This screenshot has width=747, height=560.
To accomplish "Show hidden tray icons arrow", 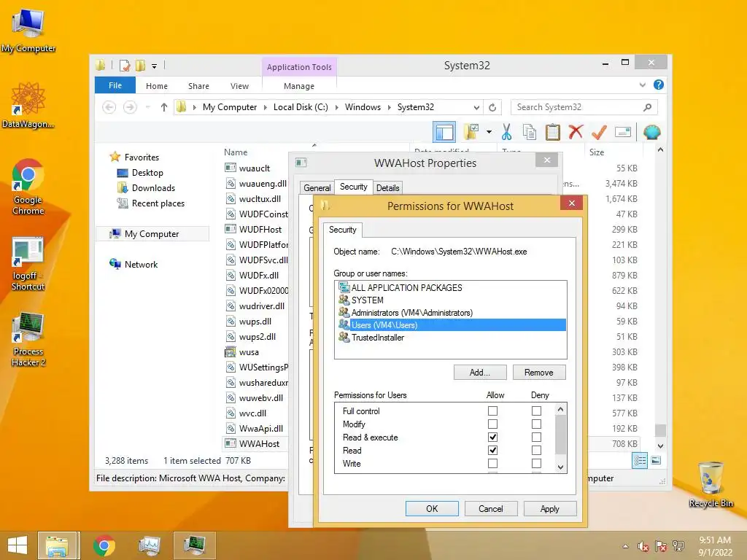I will pos(625,546).
